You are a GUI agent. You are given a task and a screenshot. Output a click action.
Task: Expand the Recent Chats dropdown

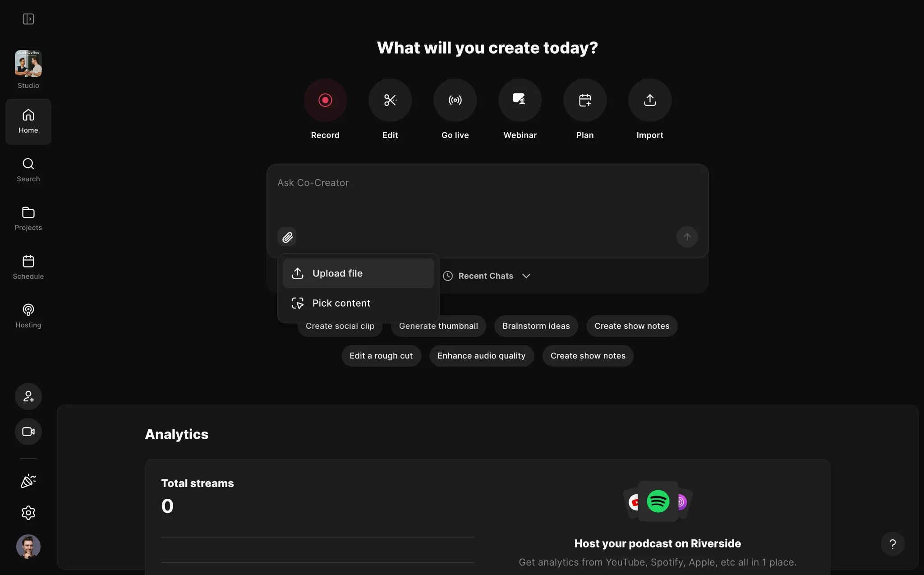click(x=487, y=276)
